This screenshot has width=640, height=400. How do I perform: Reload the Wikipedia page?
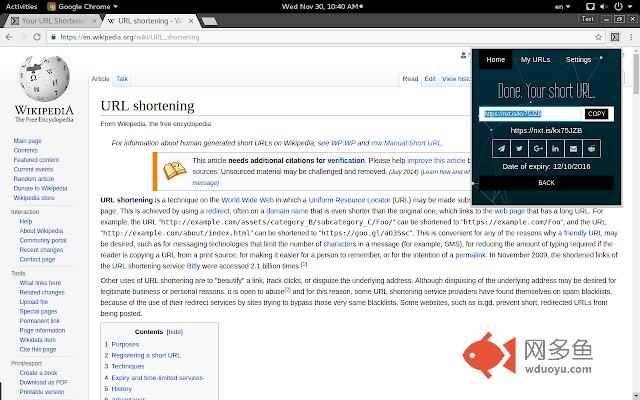pyautogui.click(x=37, y=37)
